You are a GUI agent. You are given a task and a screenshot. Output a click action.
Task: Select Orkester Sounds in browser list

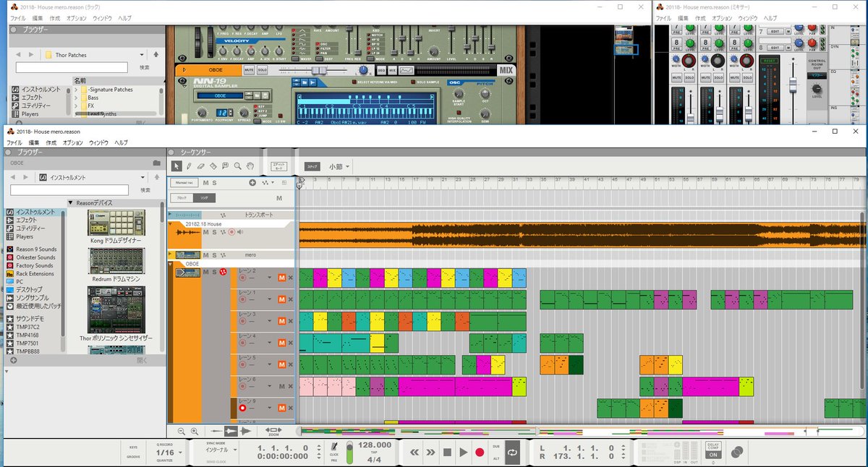click(35, 257)
